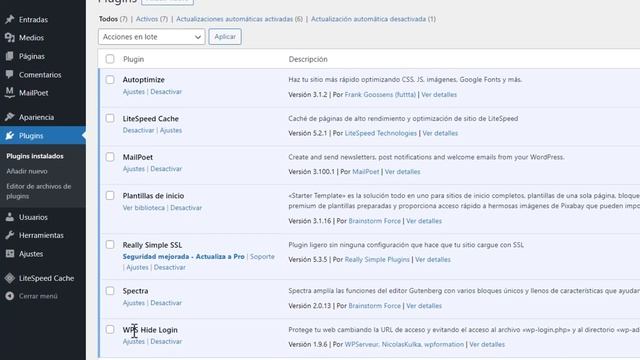Open Ver detalles for MailPoet
Screen dimensions: 640x360
click(x=402, y=171)
